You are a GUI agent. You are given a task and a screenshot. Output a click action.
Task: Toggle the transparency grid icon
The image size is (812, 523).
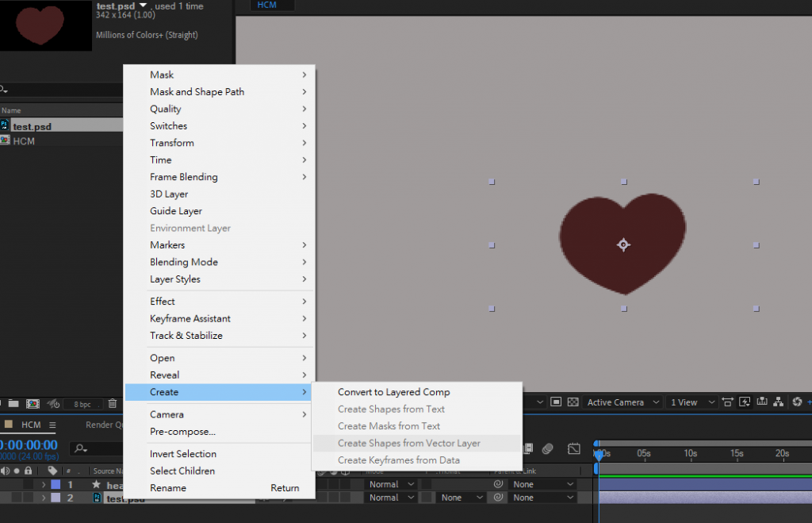(573, 402)
